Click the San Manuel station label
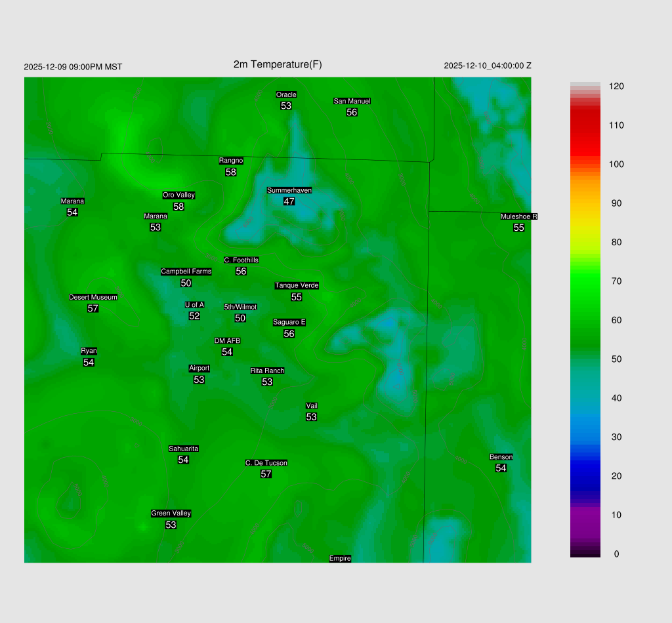672x623 pixels. tap(352, 101)
